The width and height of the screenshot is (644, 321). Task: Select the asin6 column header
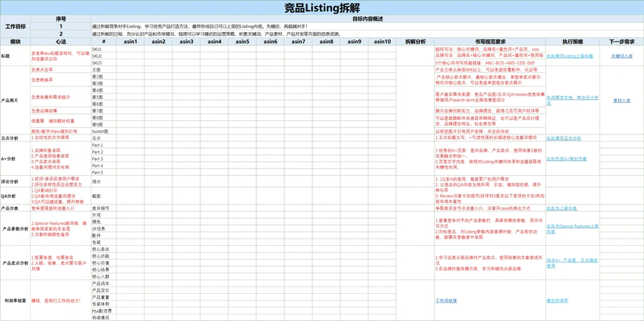coord(270,41)
